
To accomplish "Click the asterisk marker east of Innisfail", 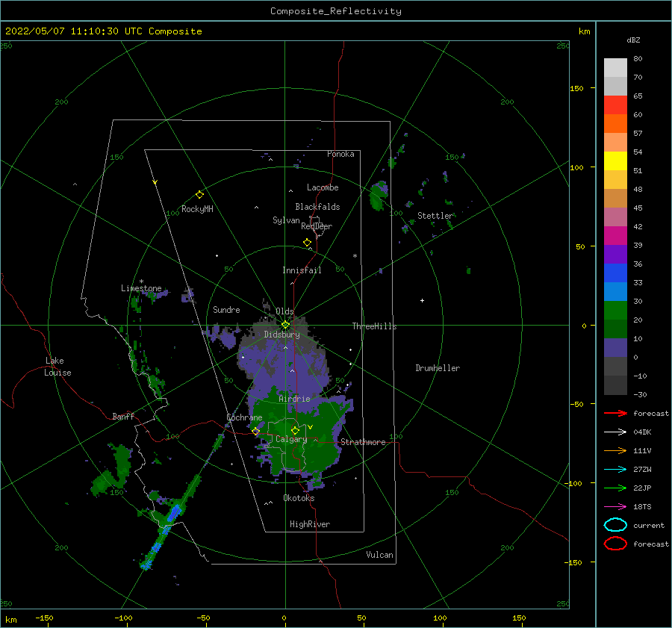I will click(x=355, y=256).
